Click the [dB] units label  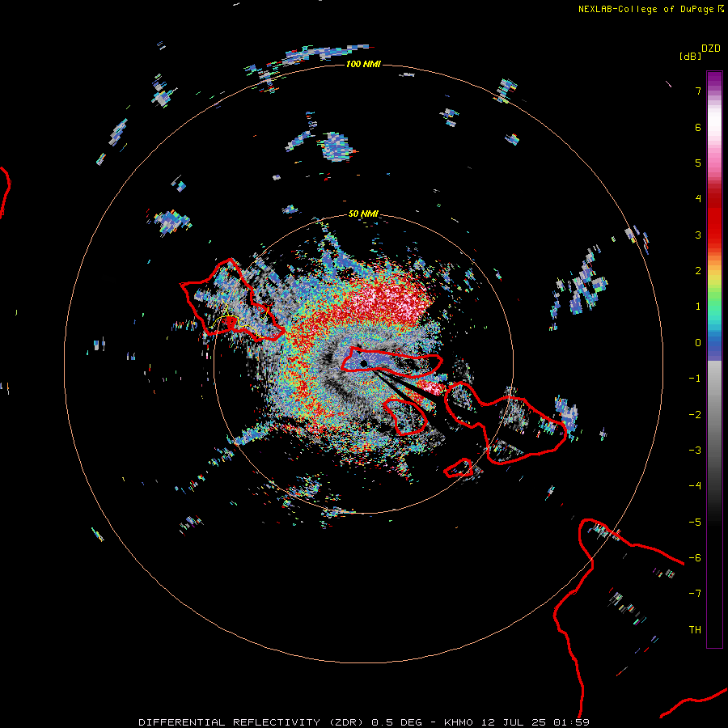click(x=690, y=56)
